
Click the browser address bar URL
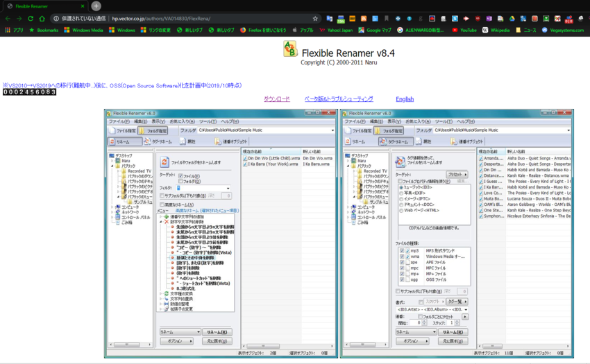(161, 19)
